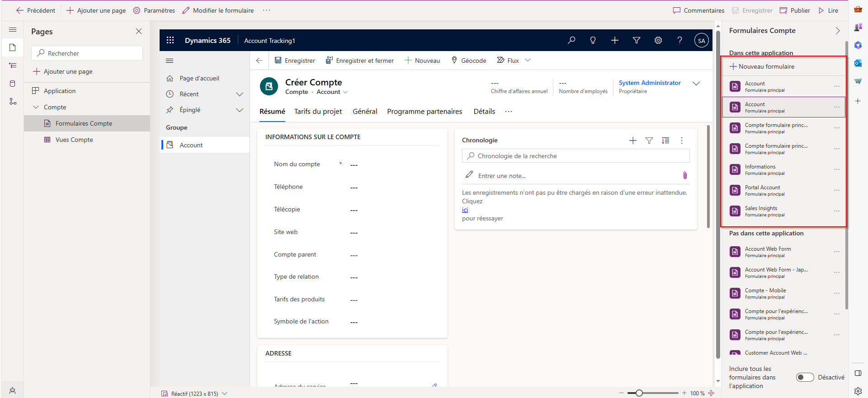Switch to Programme partenaires tab
The height and width of the screenshot is (398, 868).
(x=425, y=112)
